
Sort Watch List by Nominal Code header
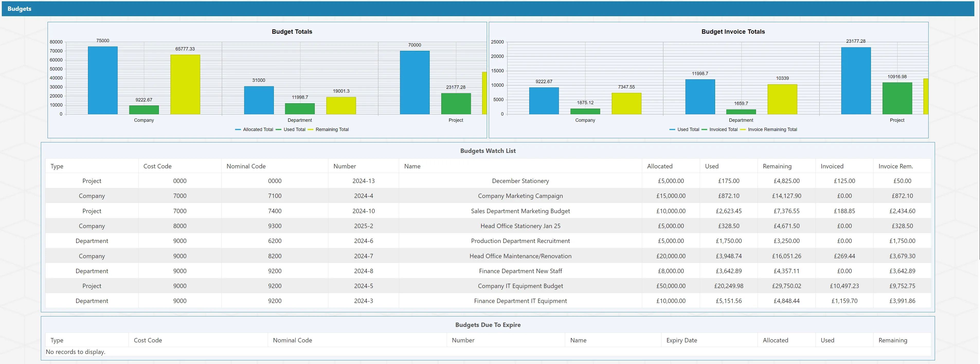point(275,166)
